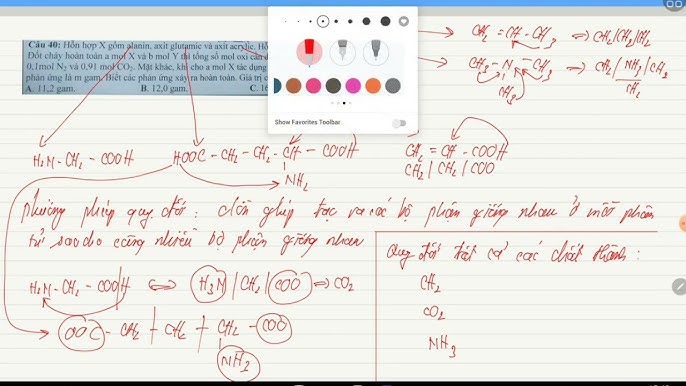The height and width of the screenshot is (386, 686).
Task: Select the dark brown color swatch
Action: pos(333,86)
